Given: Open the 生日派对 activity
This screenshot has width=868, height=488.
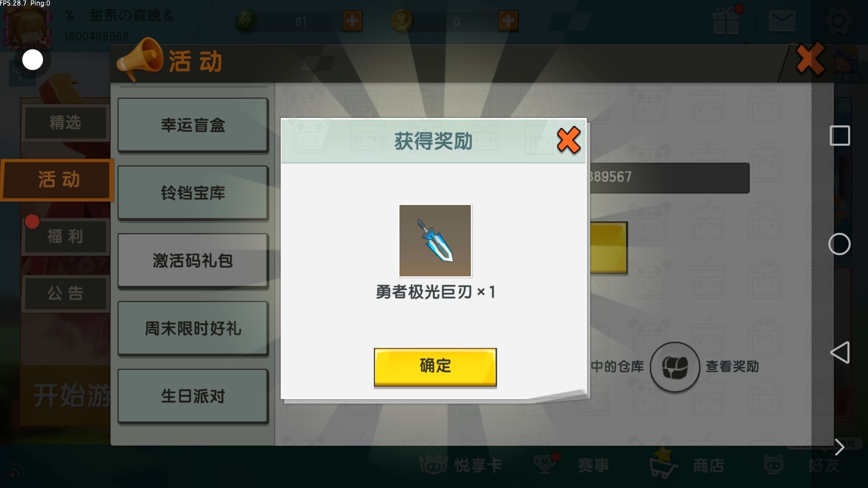Looking at the screenshot, I should [x=193, y=396].
